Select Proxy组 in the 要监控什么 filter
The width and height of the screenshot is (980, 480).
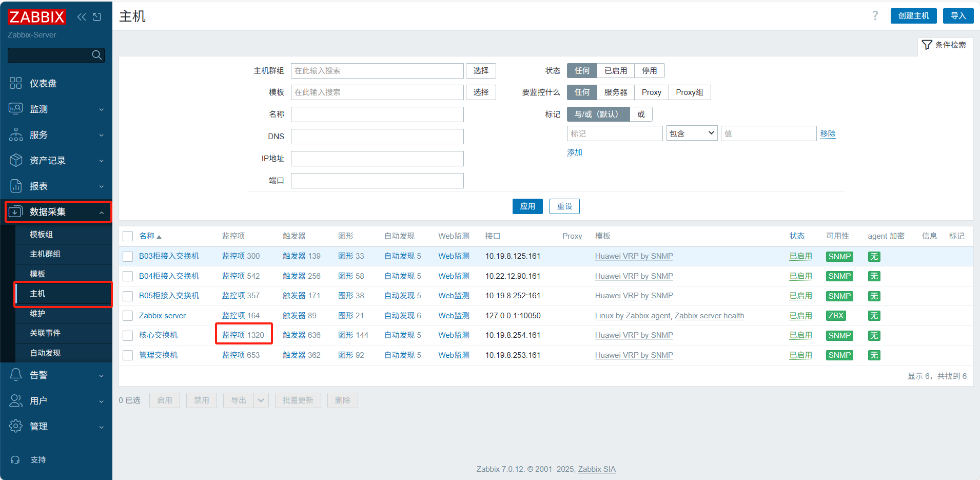point(690,92)
